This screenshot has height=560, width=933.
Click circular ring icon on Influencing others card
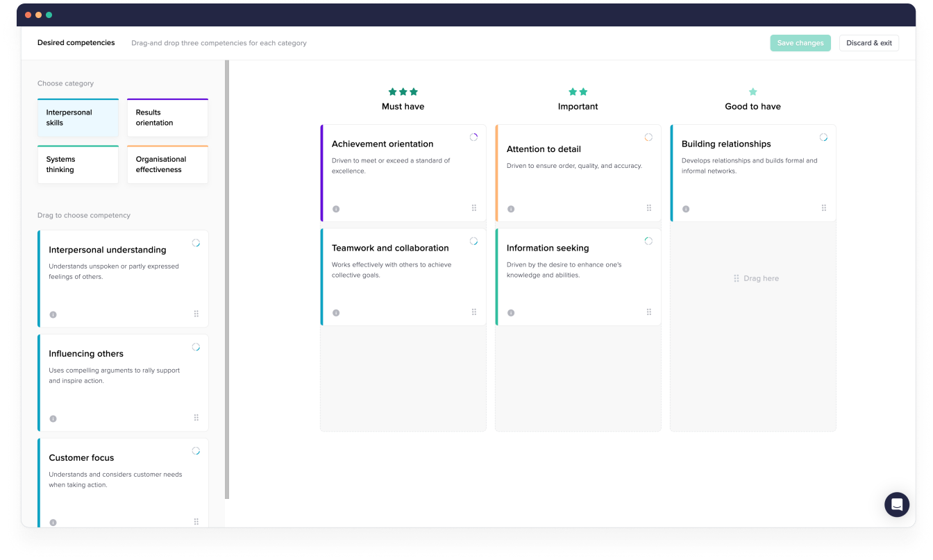tap(196, 347)
